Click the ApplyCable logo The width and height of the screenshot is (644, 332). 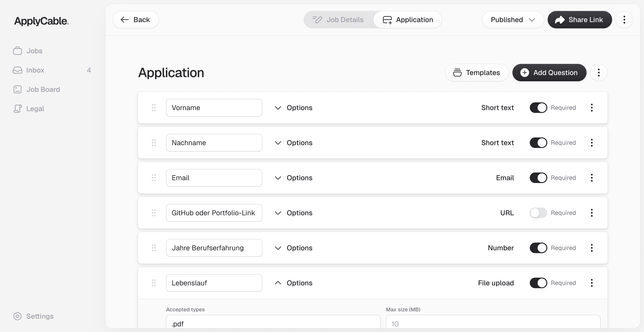42,21
